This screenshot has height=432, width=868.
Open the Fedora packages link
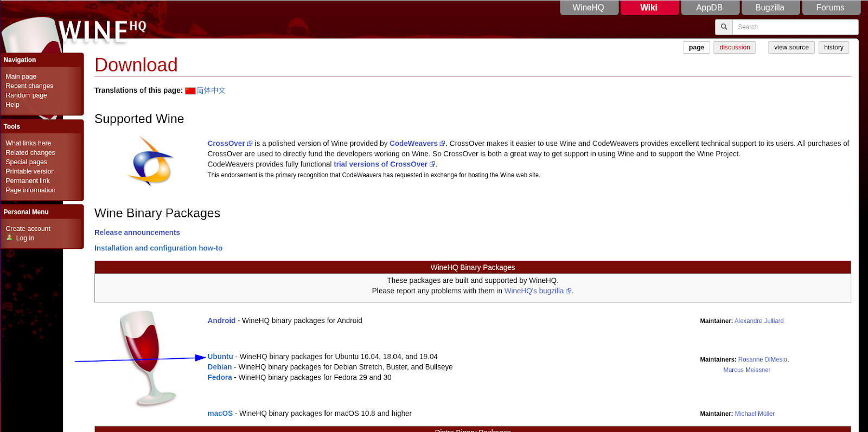(x=220, y=378)
